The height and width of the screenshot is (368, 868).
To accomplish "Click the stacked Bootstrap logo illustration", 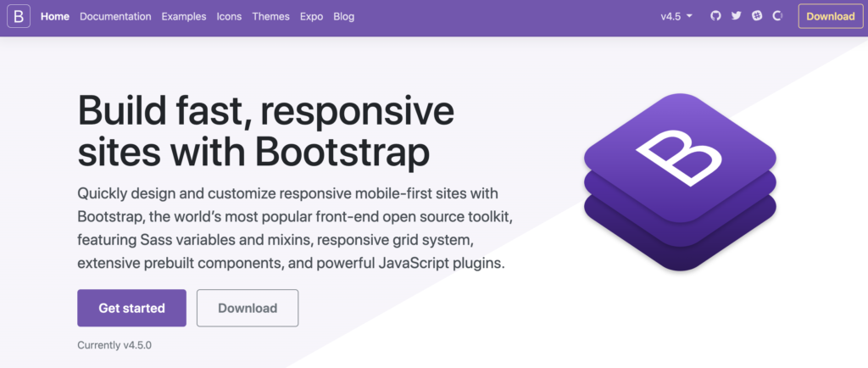I will (x=680, y=182).
